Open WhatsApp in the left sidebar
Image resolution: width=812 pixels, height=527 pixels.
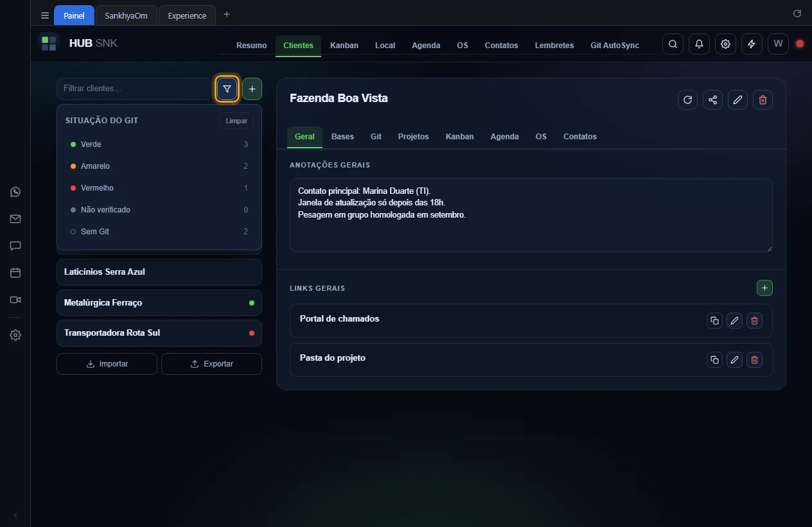pyautogui.click(x=15, y=192)
